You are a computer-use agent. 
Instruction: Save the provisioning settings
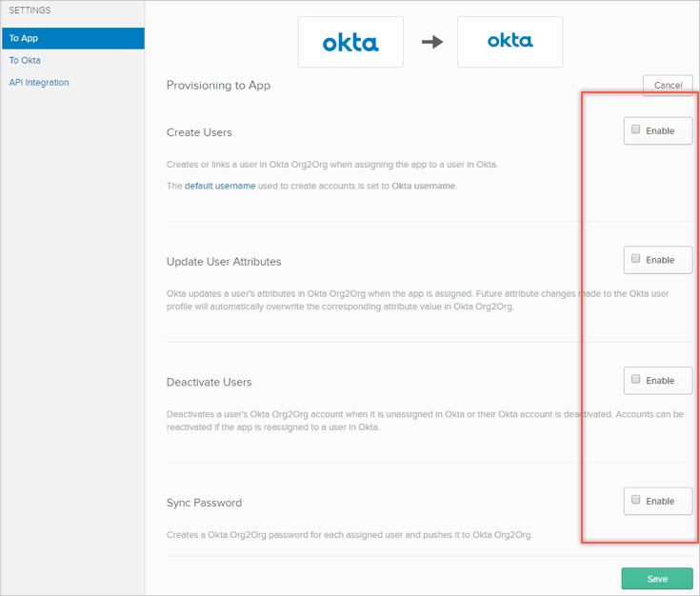point(656,578)
